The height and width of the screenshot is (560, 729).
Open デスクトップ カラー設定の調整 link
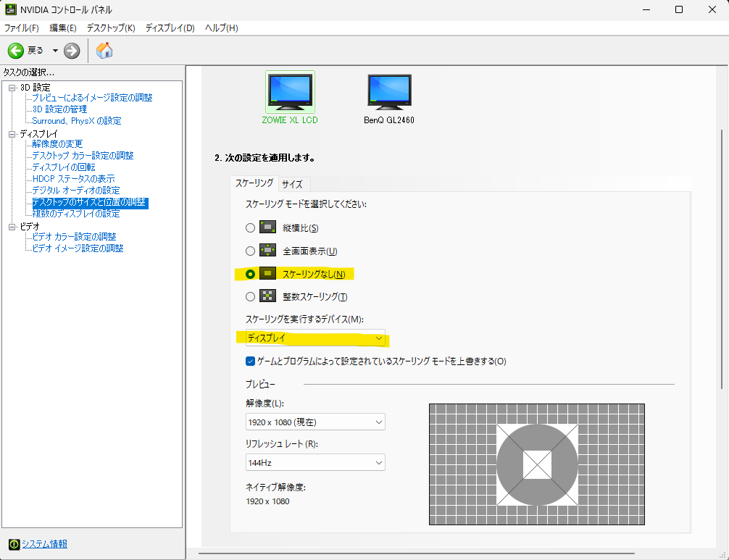[x=83, y=156]
